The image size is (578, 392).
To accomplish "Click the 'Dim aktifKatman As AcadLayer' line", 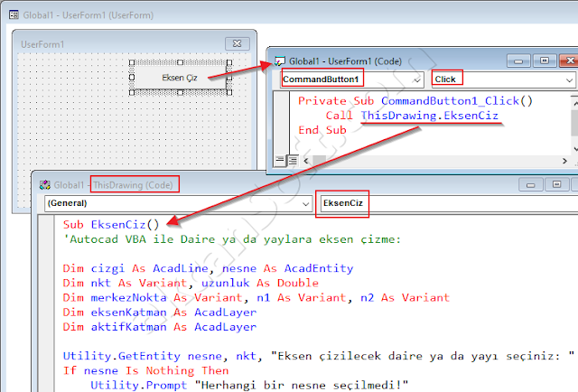I will coord(160,327).
